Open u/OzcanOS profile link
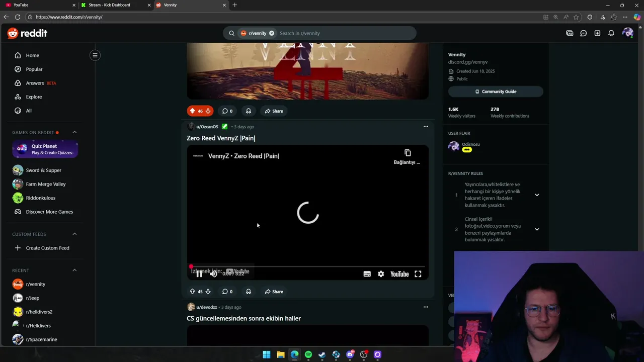Screen dimensions: 644x362 tap(207, 127)
